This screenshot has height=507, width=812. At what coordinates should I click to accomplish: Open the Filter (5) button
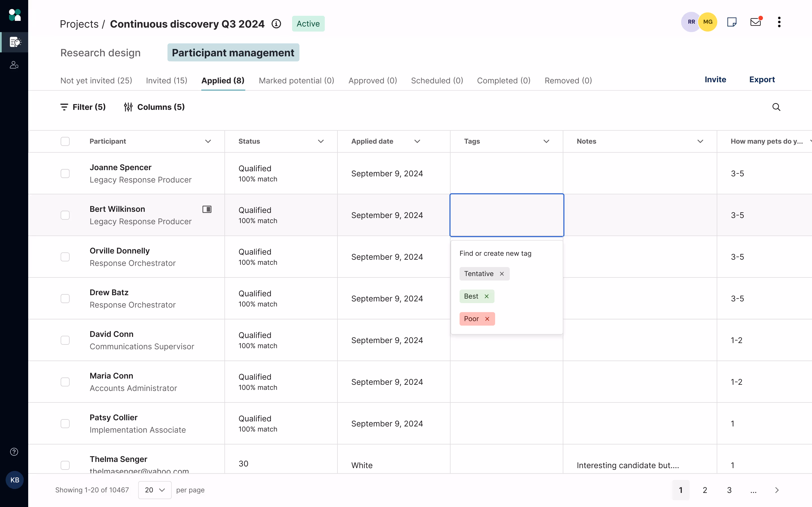83,107
